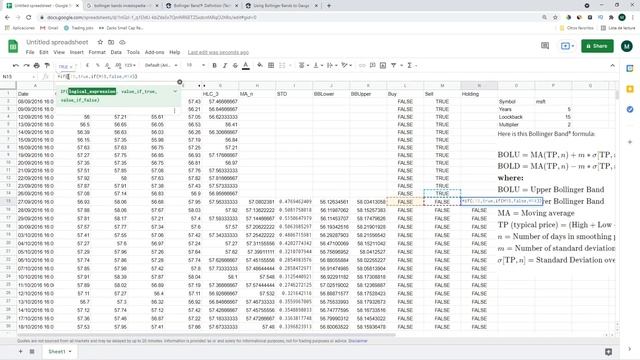Open the text rotation dropdown
The height and width of the screenshot is (360, 640).
[x=347, y=65]
